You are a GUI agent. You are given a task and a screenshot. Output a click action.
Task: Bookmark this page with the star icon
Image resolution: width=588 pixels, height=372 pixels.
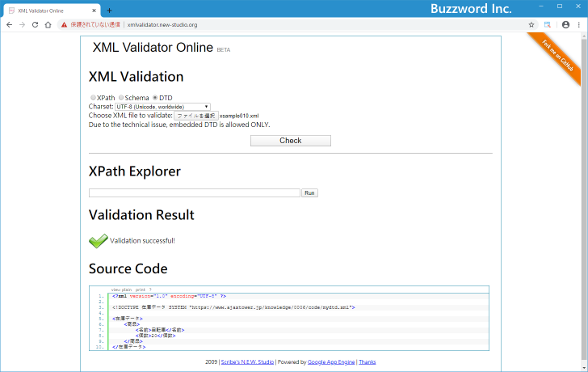pyautogui.click(x=531, y=25)
